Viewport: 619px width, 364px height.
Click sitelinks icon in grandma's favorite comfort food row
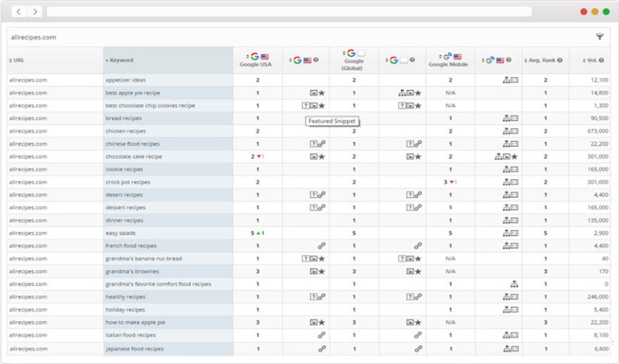pyautogui.click(x=514, y=284)
